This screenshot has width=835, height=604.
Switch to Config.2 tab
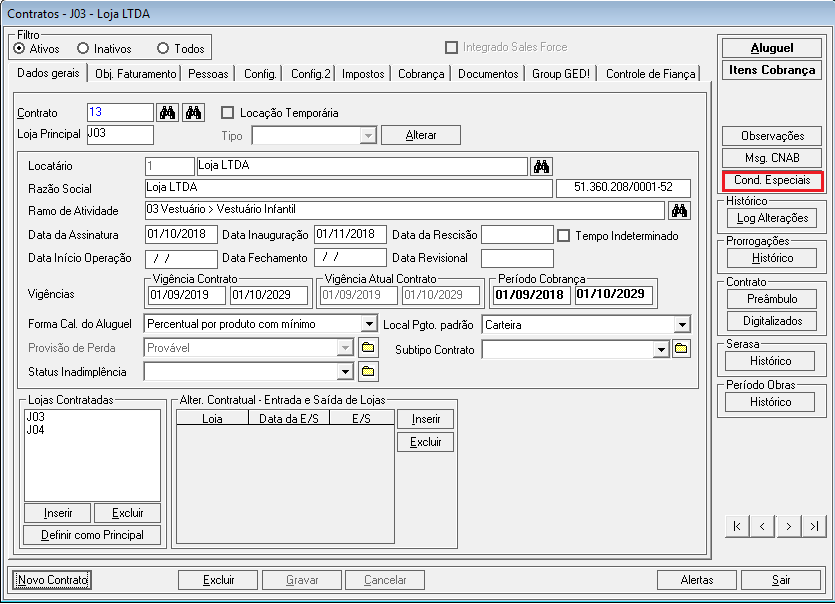pos(310,74)
